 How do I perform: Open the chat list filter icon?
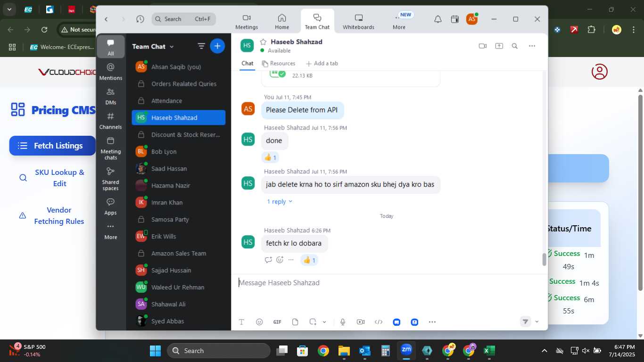pyautogui.click(x=201, y=46)
